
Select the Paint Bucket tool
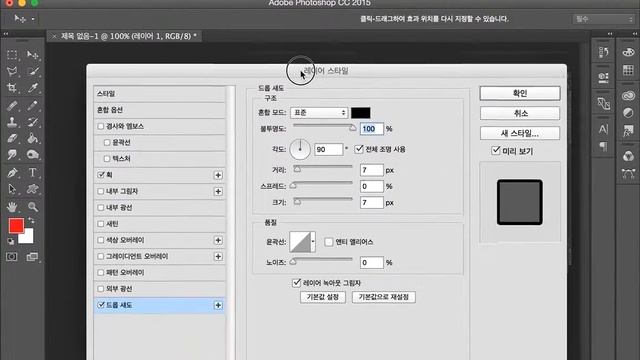point(33,138)
